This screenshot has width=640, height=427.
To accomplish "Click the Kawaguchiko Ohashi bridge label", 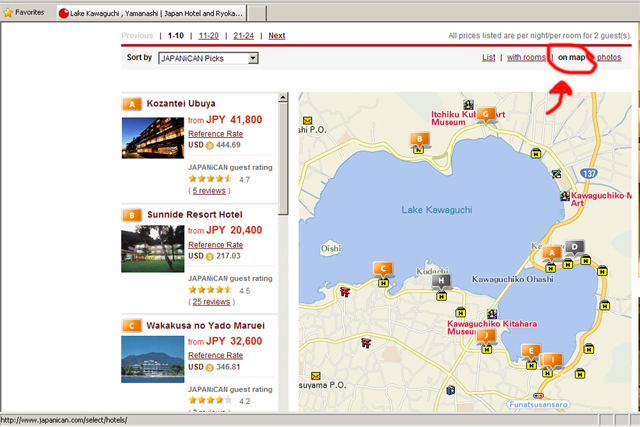I will click(513, 279).
